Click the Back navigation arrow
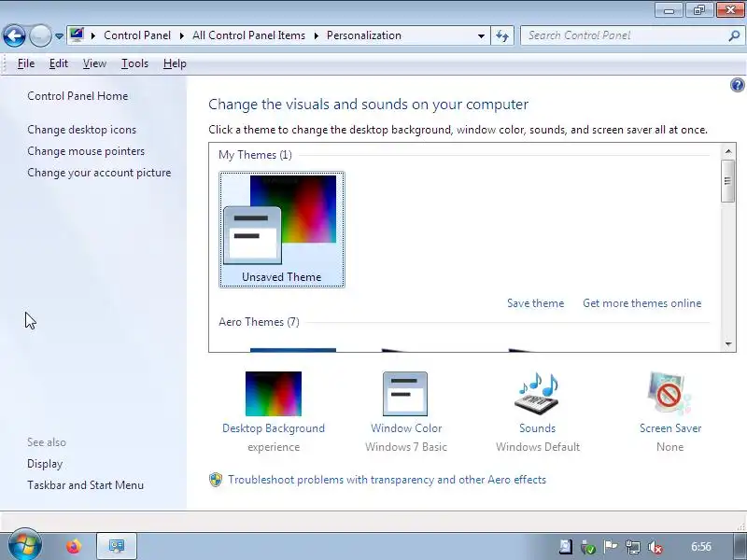Image resolution: width=747 pixels, height=560 pixels. (14, 35)
